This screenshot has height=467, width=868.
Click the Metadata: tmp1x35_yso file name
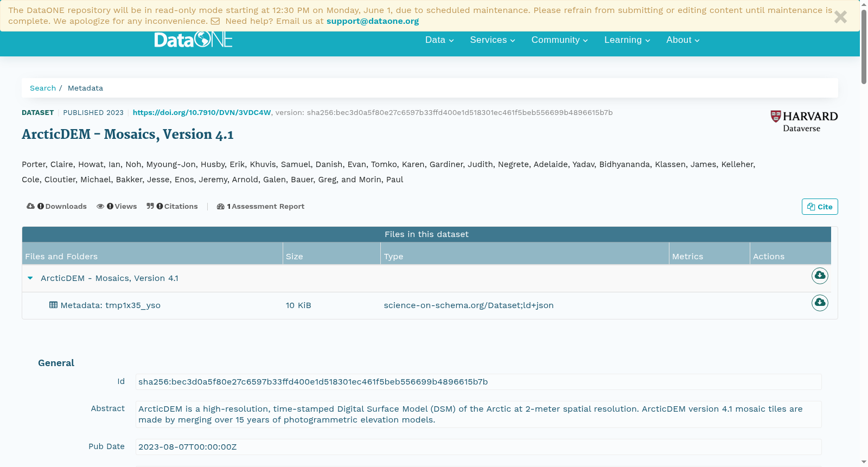pos(111,305)
